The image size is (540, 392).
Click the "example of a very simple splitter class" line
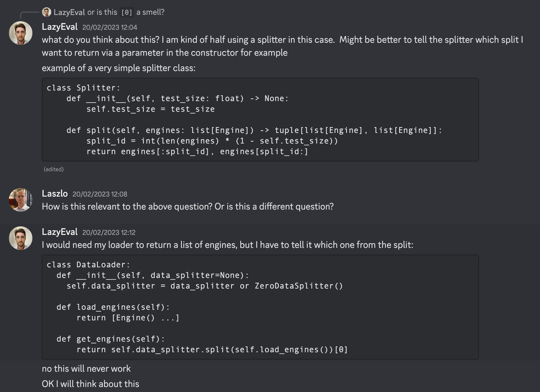[x=118, y=68]
